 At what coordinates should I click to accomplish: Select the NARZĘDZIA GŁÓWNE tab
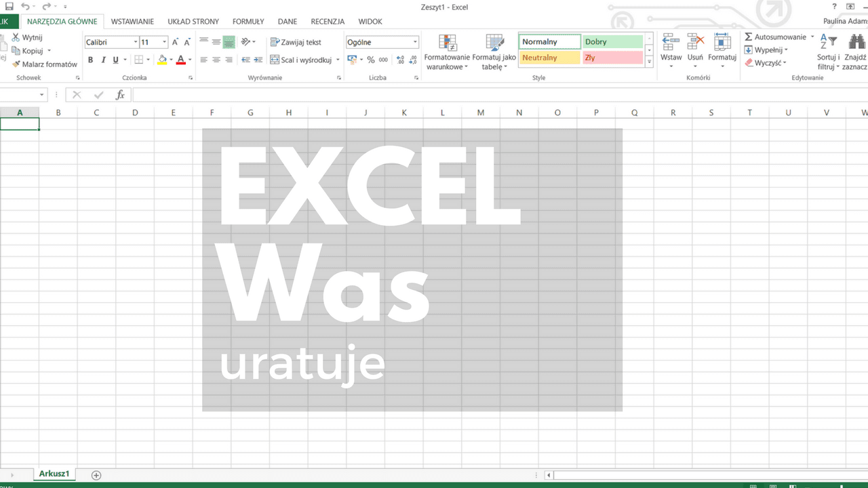pyautogui.click(x=62, y=22)
